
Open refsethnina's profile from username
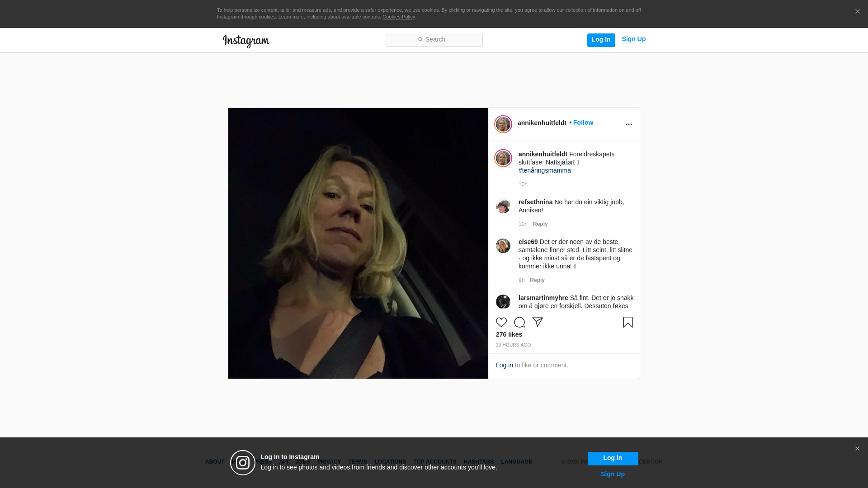click(535, 202)
